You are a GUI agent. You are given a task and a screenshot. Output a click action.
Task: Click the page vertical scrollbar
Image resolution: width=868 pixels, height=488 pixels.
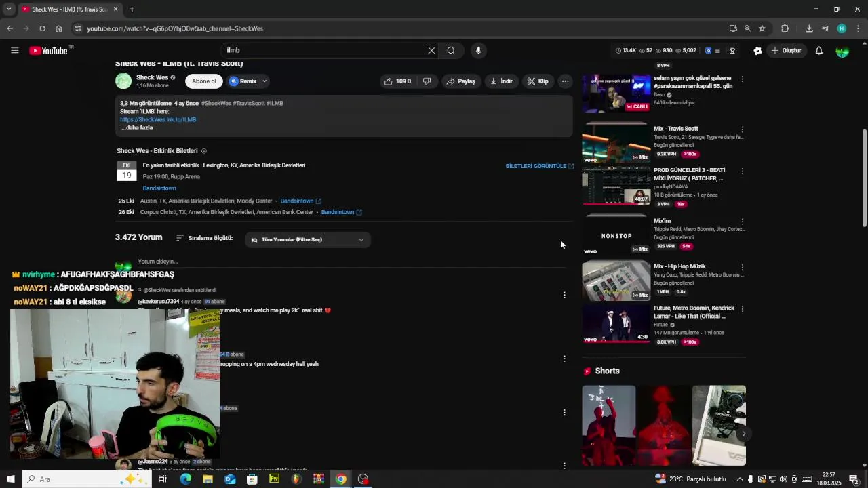pyautogui.click(x=864, y=178)
